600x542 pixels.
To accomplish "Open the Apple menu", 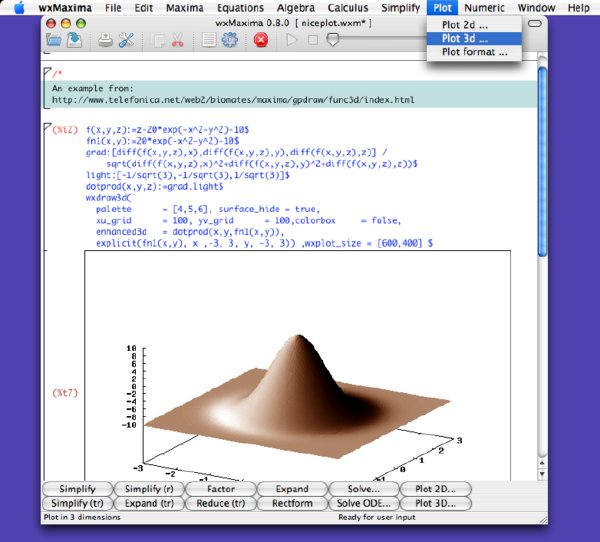I will point(19,8).
